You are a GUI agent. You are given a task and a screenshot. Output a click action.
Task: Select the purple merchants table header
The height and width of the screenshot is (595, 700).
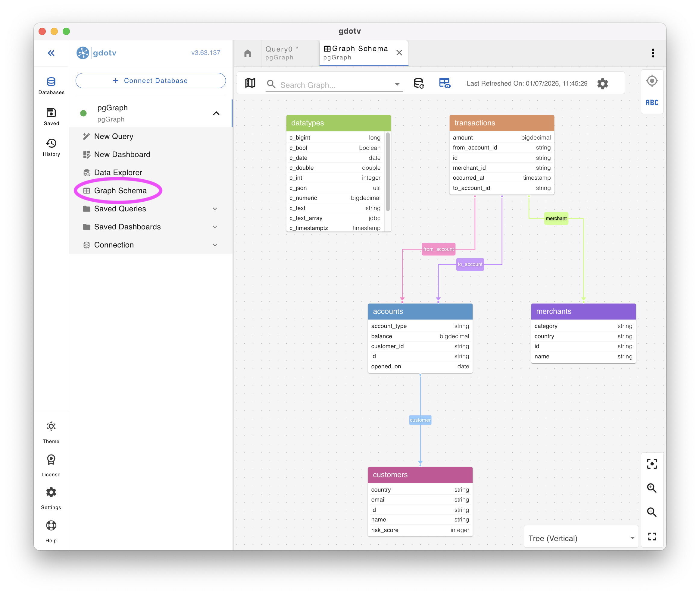[x=583, y=311]
